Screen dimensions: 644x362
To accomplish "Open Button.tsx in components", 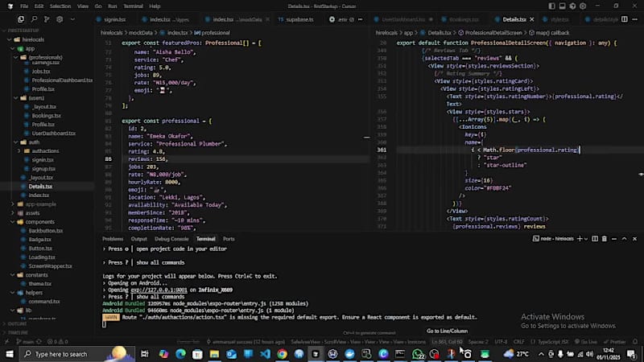I will point(39,249).
